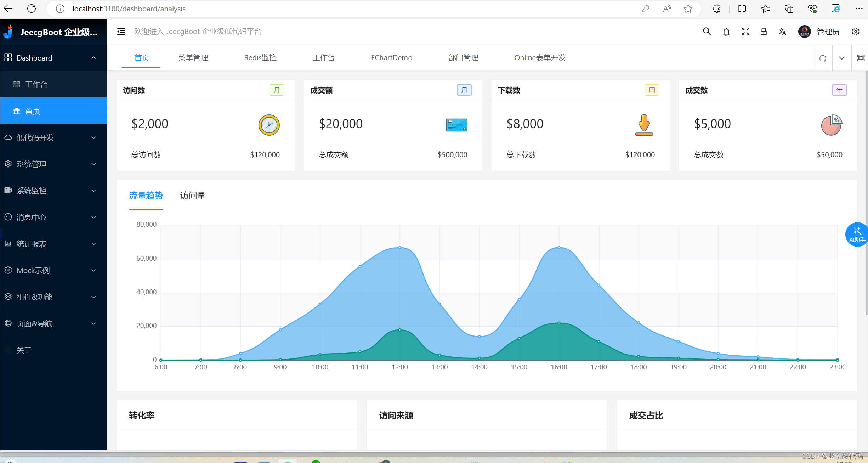Open the browser essentials heart icon
This screenshot has width=868, height=463.
[x=812, y=9]
